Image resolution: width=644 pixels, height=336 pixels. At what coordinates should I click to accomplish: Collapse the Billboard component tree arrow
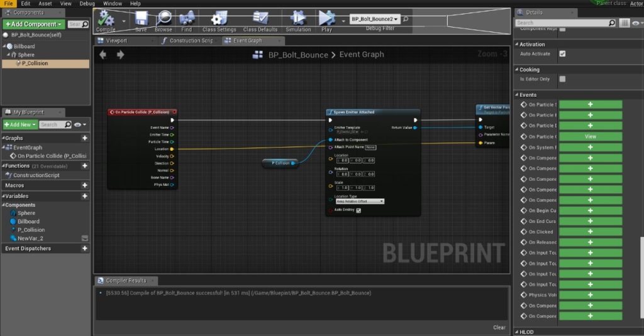pos(4,46)
